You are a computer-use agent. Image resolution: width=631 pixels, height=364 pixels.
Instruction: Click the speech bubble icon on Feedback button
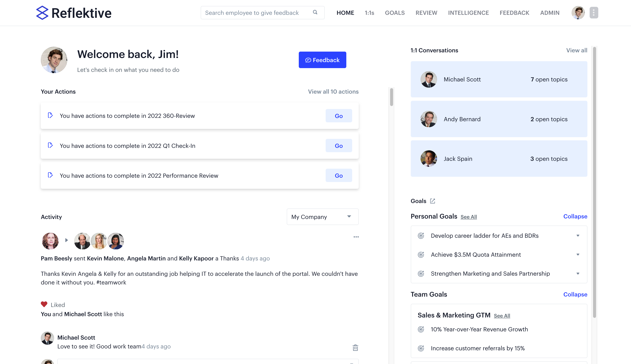pyautogui.click(x=308, y=60)
